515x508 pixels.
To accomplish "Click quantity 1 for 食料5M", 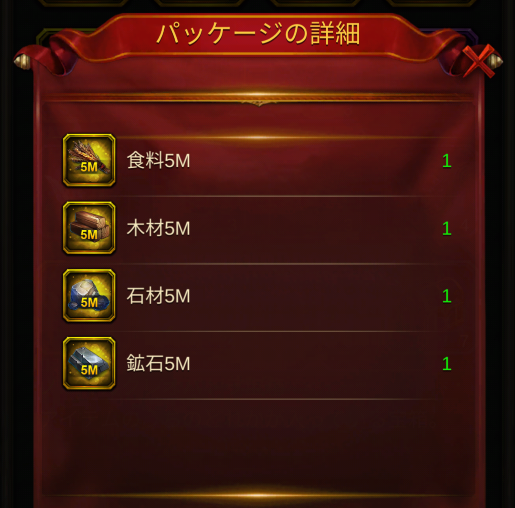I will click(447, 161).
